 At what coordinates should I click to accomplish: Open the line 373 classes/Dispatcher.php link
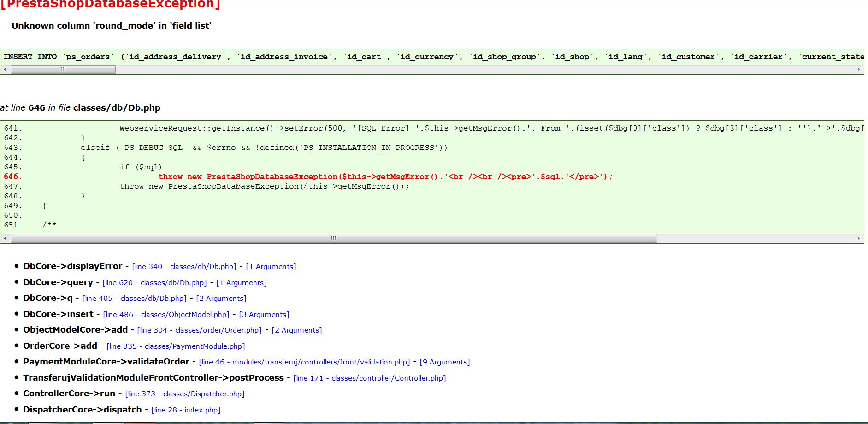click(185, 394)
